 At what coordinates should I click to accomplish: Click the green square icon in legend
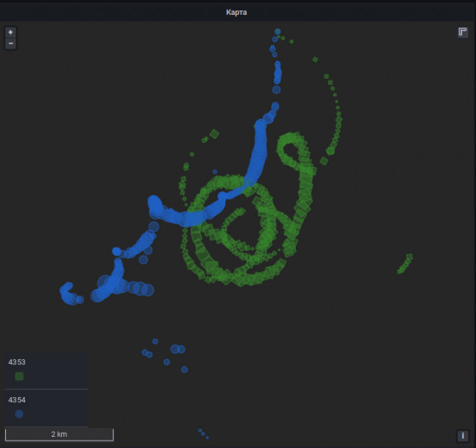point(19,376)
